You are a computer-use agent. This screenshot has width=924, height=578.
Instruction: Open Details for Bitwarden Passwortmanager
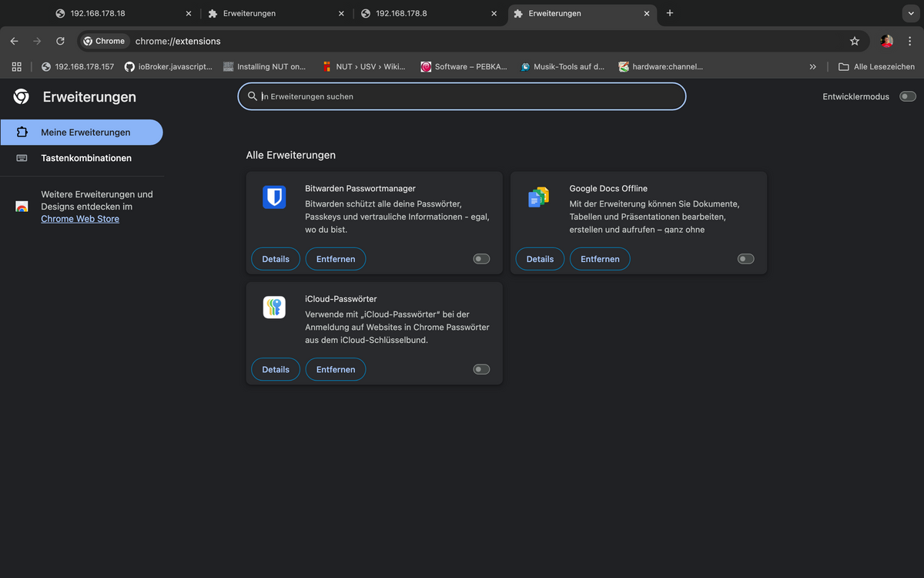[x=276, y=259]
